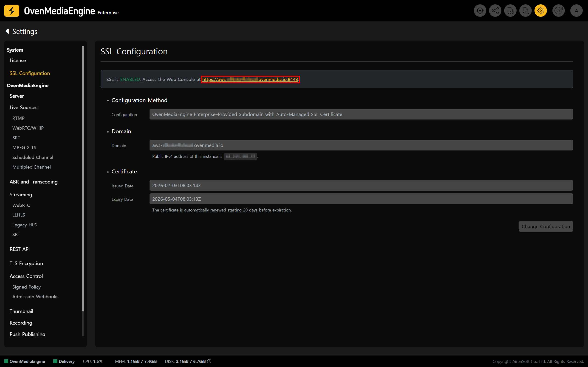Image resolution: width=588 pixels, height=367 pixels.
Task: Click the yellow settings gear icon
Action: pos(541,11)
